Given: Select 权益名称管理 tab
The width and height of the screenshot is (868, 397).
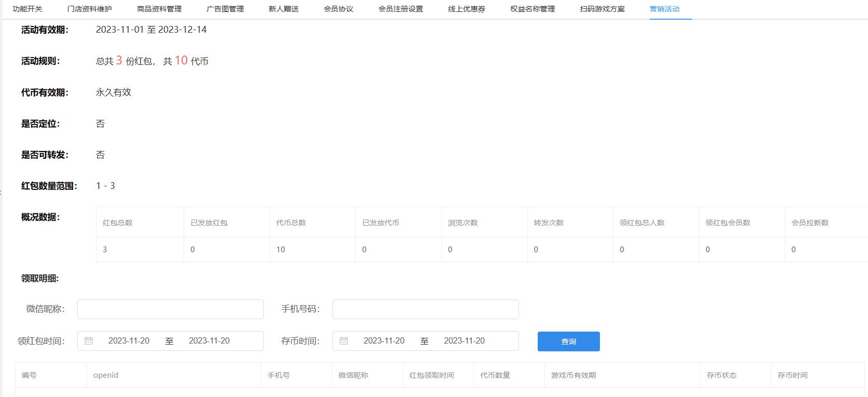Looking at the screenshot, I should (x=533, y=9).
